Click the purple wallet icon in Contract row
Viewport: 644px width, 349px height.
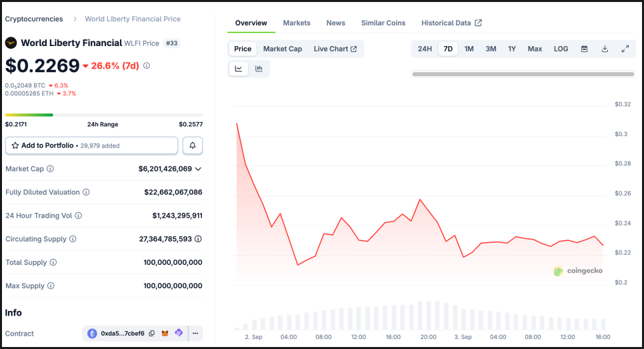(x=179, y=333)
